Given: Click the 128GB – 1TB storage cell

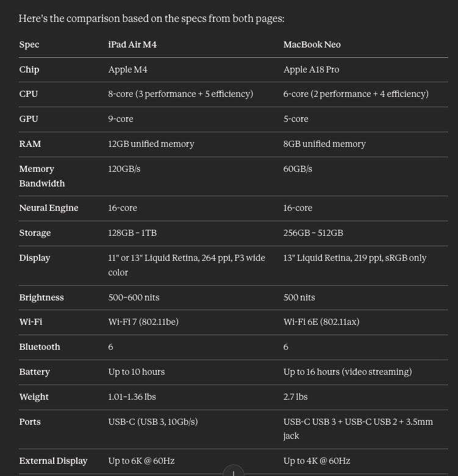Looking at the screenshot, I should pos(132,233).
